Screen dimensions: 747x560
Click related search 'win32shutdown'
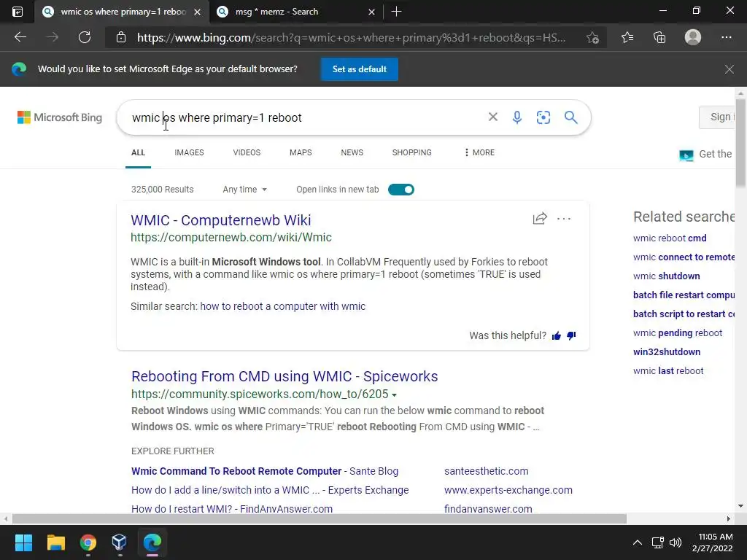(667, 352)
